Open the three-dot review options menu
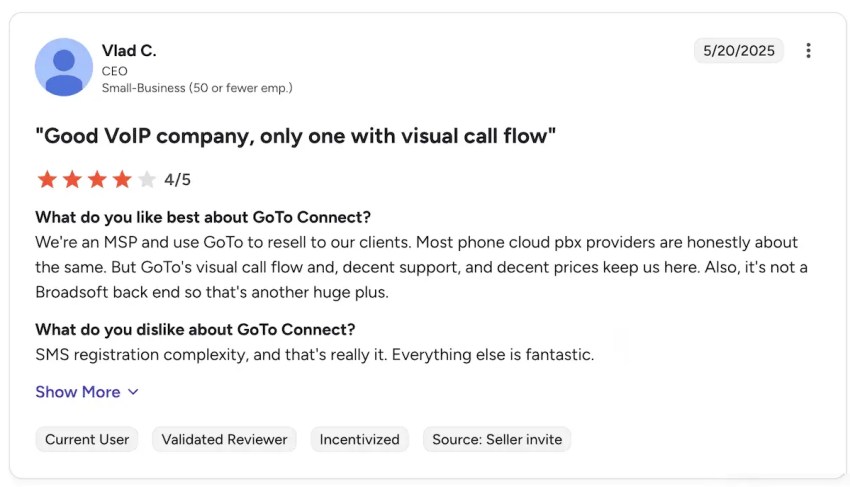The height and width of the screenshot is (487, 850). click(x=808, y=50)
